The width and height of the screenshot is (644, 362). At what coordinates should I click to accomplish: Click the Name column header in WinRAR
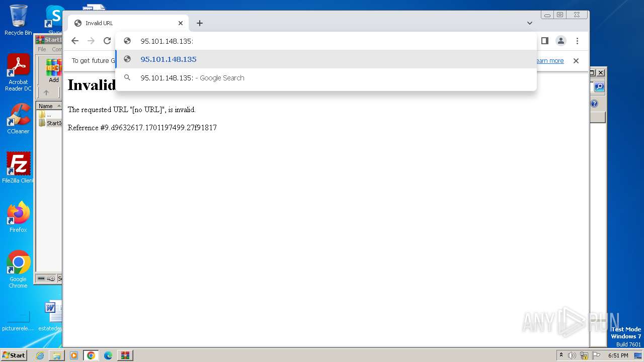coord(49,106)
